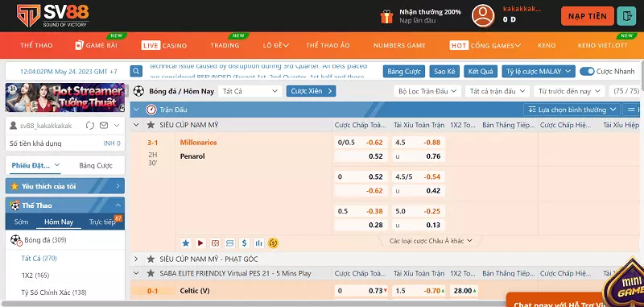Star the SABA ELITE FRIENDLY league

coord(151,273)
